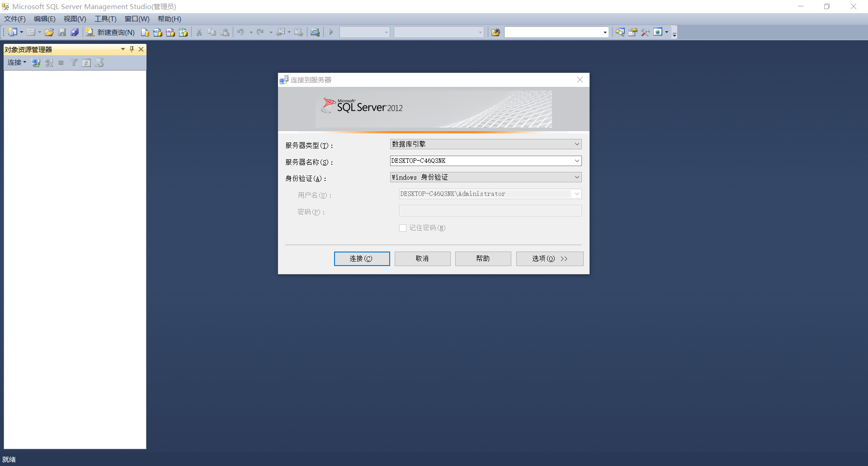Click the 取消 cancel button
This screenshot has height=466, width=868.
pyautogui.click(x=422, y=259)
